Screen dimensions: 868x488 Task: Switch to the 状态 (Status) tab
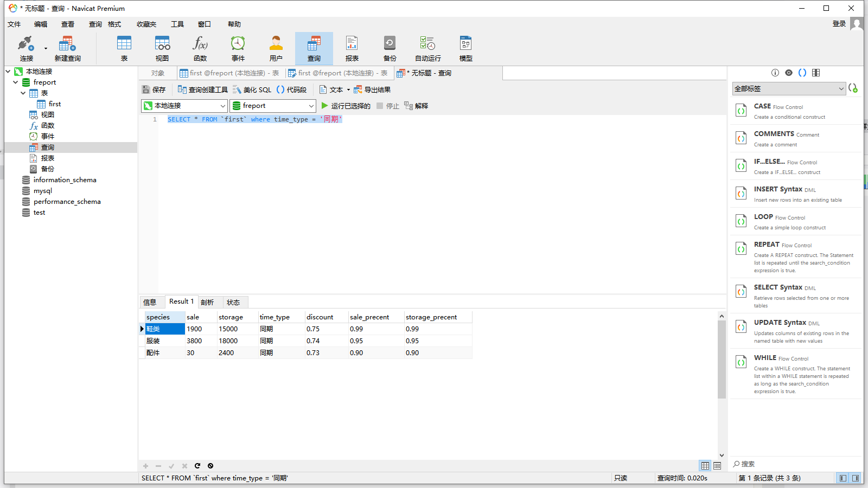click(233, 303)
